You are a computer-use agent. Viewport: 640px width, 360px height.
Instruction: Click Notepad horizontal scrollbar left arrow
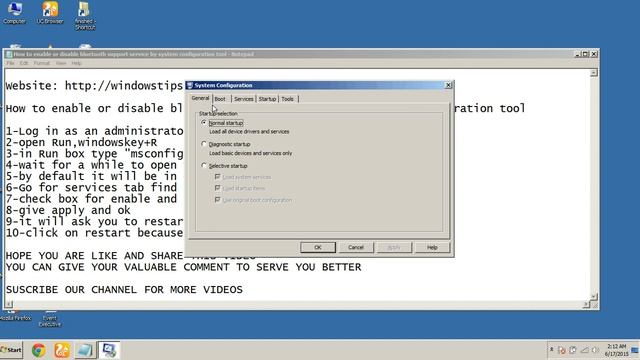pyautogui.click(x=9, y=304)
